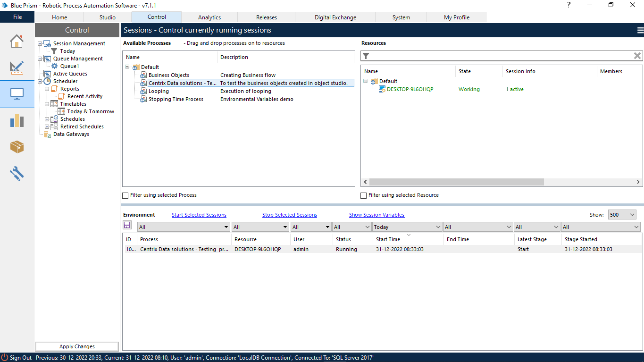The height and width of the screenshot is (362, 644).
Task: Clear the Resources filter with the X icon
Action: pos(637,55)
